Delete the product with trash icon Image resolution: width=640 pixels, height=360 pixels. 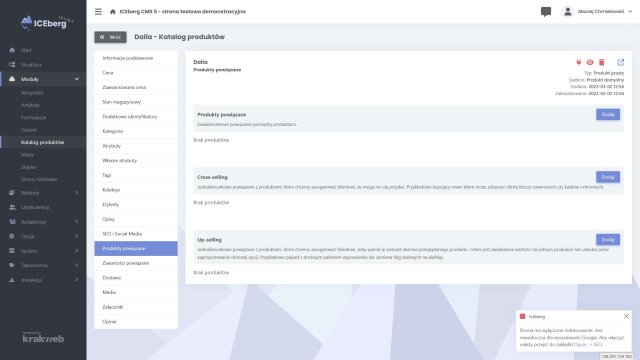(x=601, y=62)
